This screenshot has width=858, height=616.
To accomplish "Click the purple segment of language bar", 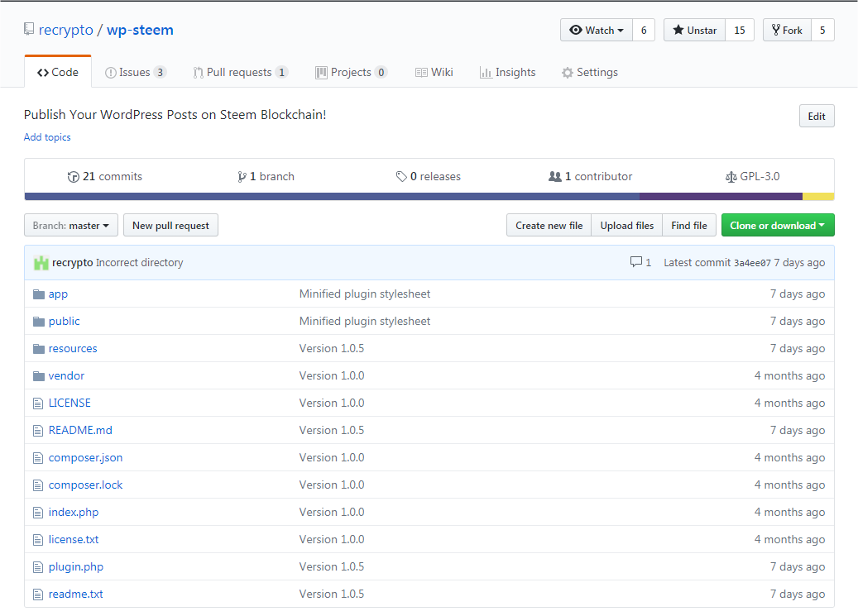I will coord(721,197).
